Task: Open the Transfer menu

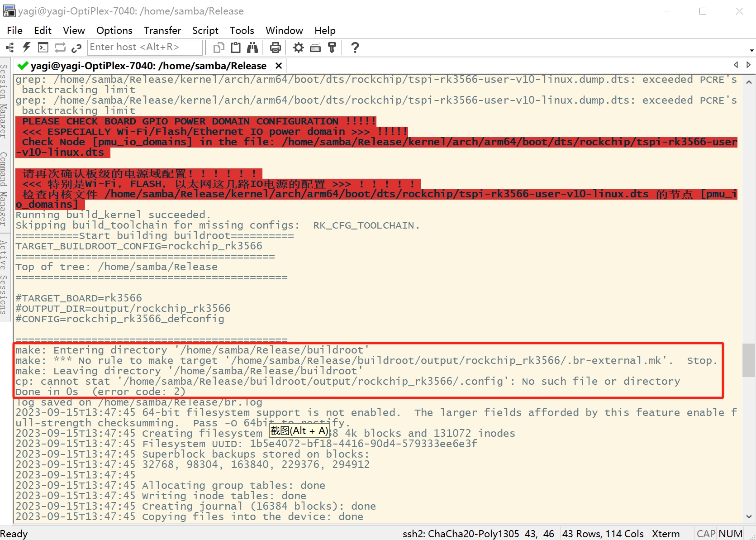Action: 162,30
